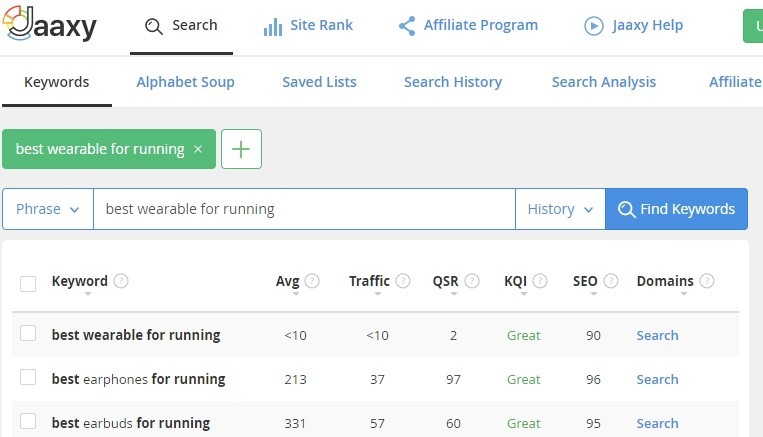
Task: Click the 'best earphones for running' keyword text
Action: [x=138, y=379]
